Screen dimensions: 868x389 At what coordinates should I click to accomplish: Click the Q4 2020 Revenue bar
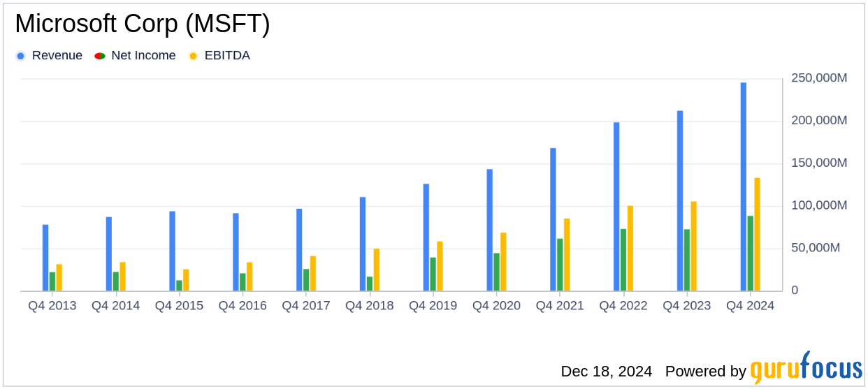[490, 230]
